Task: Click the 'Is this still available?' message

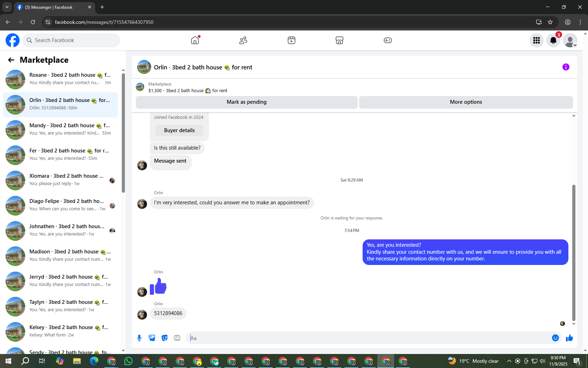Action: click(177, 148)
